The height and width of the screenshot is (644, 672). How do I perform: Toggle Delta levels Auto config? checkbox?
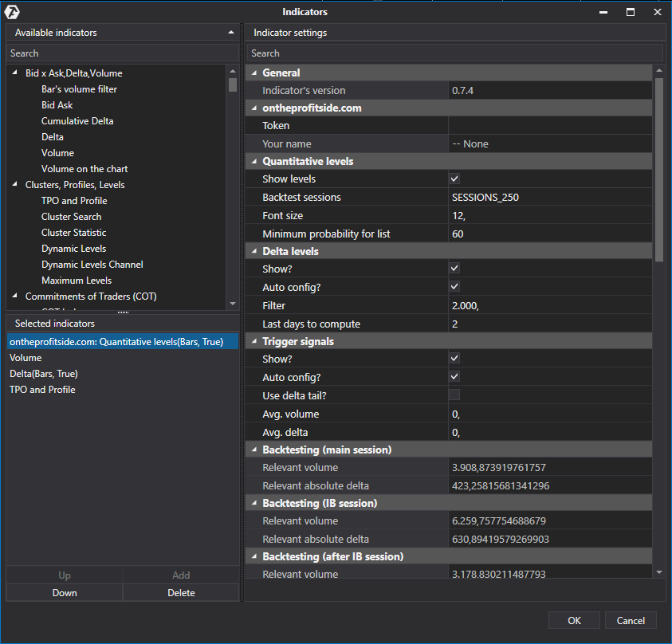454,286
